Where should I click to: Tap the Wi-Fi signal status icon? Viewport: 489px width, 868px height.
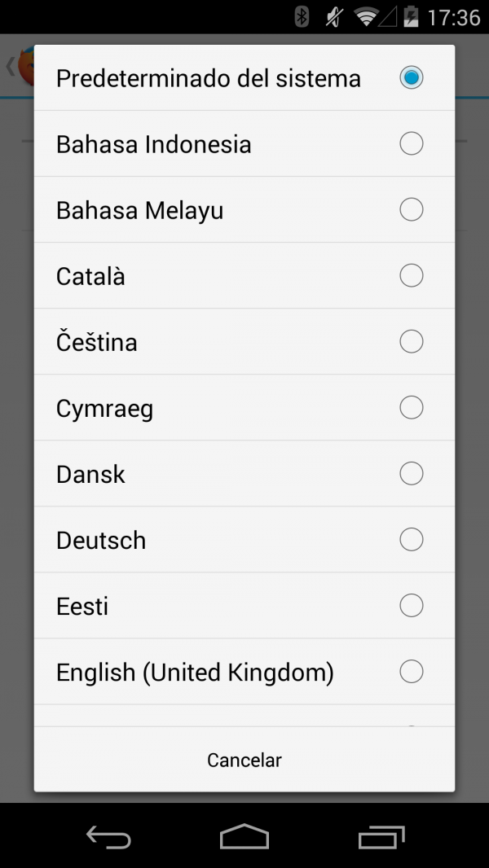(x=367, y=16)
